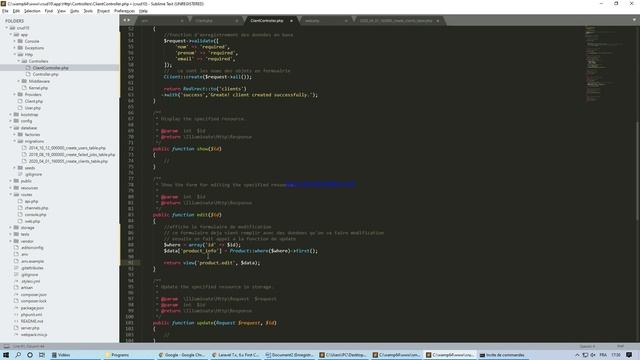Expand the Providers folder
The image size is (640, 360).
click(15, 95)
